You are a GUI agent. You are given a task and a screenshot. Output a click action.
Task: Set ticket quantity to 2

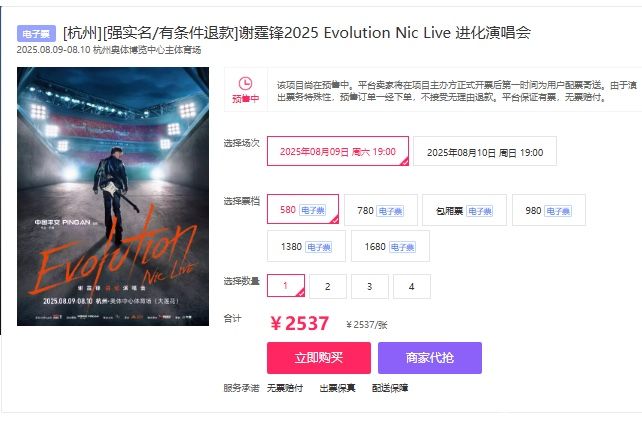(328, 286)
